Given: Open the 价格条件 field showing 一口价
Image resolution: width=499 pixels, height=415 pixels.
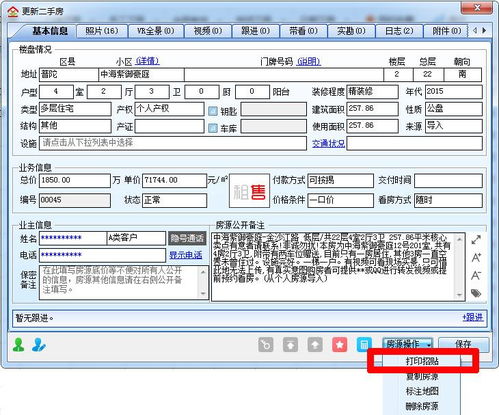Looking at the screenshot, I should pyautogui.click(x=340, y=201).
